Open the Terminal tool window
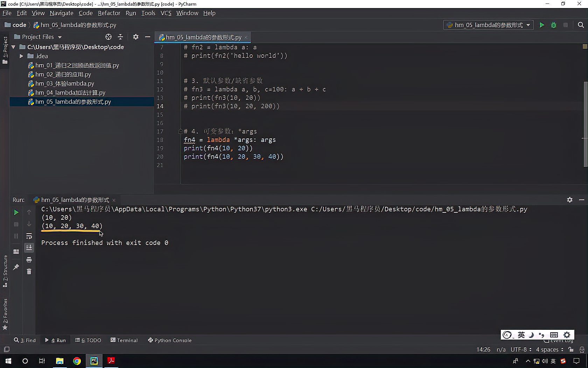 (x=124, y=340)
